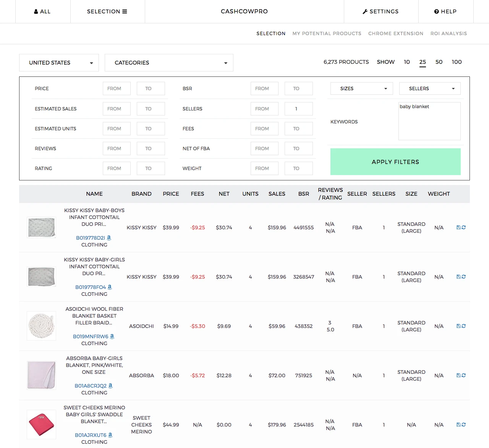The image size is (489, 448).
Task: Click the Price From input field
Action: point(117,89)
